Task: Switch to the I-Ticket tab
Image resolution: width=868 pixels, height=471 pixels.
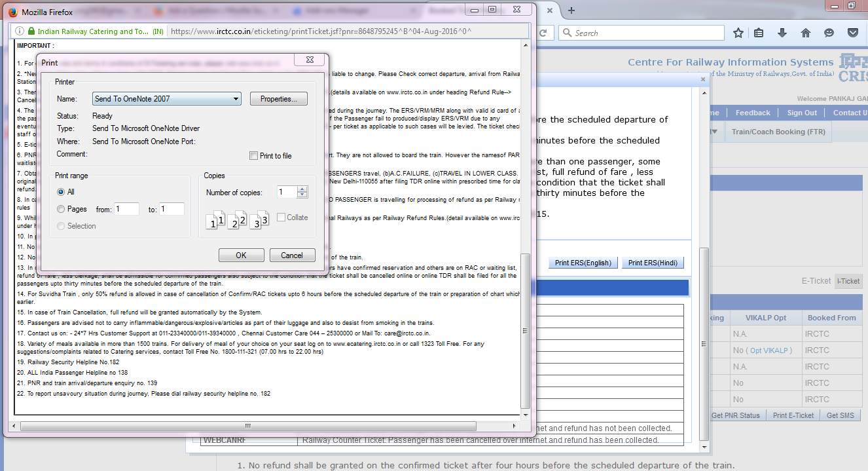Action: (x=849, y=281)
